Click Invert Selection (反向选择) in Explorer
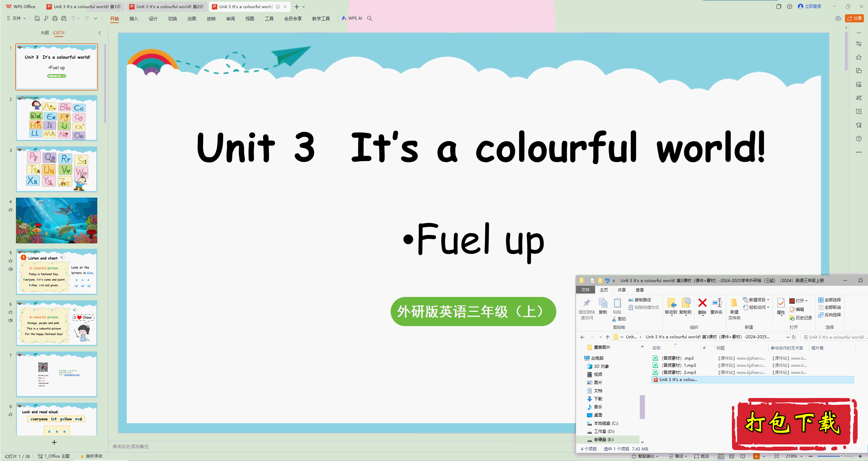The height and width of the screenshot is (461, 868). pyautogui.click(x=829, y=315)
